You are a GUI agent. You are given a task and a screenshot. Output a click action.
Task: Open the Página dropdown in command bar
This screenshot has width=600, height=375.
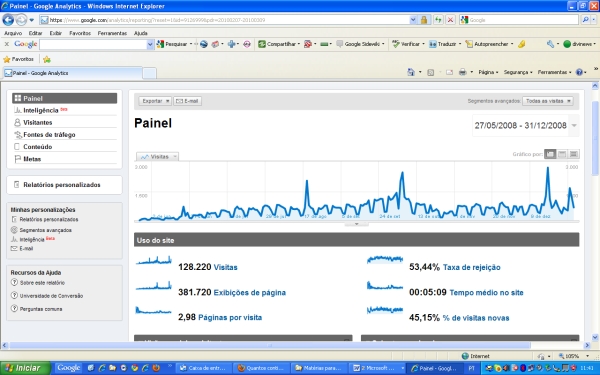coord(488,72)
